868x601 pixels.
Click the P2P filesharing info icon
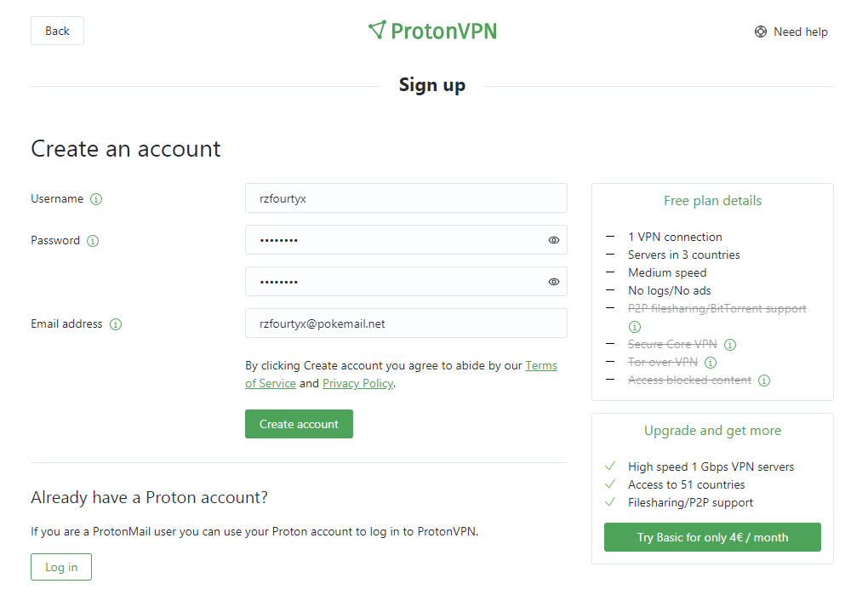pyautogui.click(x=634, y=327)
